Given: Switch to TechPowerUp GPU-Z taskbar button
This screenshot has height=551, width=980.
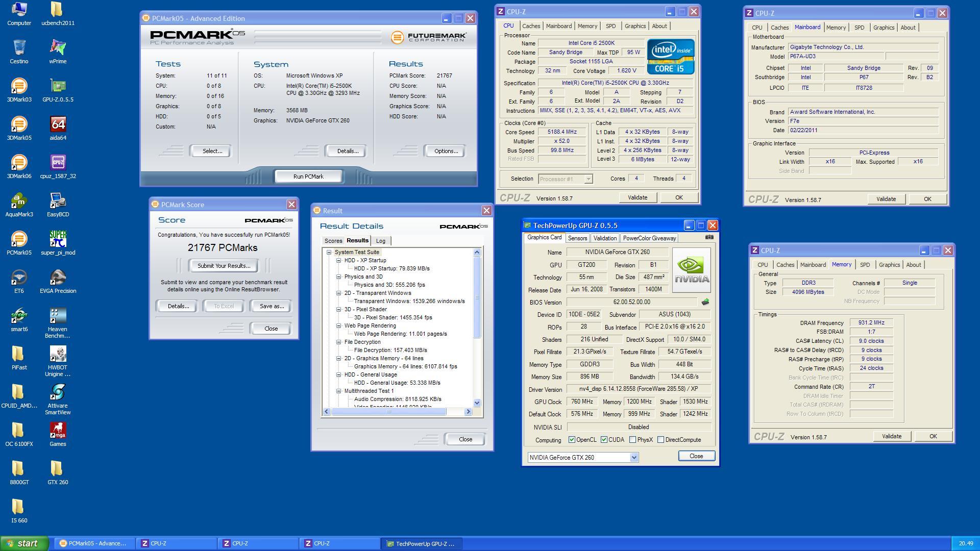Looking at the screenshot, I should 421,544.
